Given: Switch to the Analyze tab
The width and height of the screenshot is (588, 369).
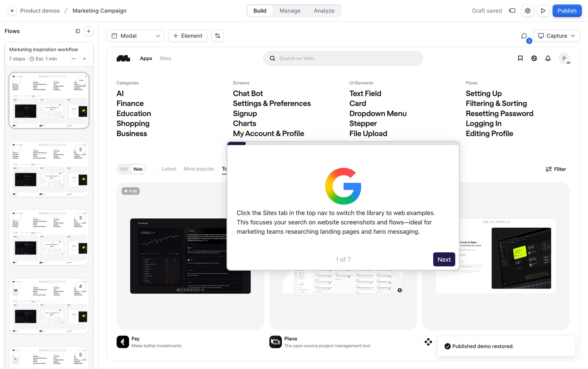Looking at the screenshot, I should (x=324, y=11).
